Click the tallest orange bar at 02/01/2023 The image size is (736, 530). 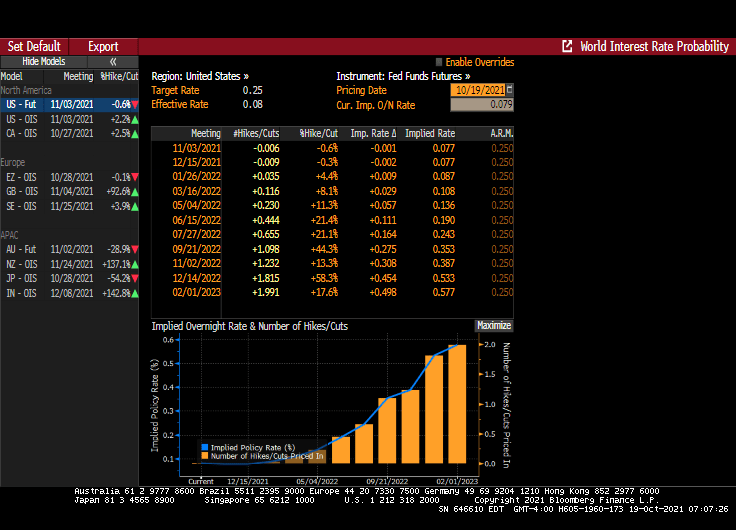pyautogui.click(x=456, y=404)
